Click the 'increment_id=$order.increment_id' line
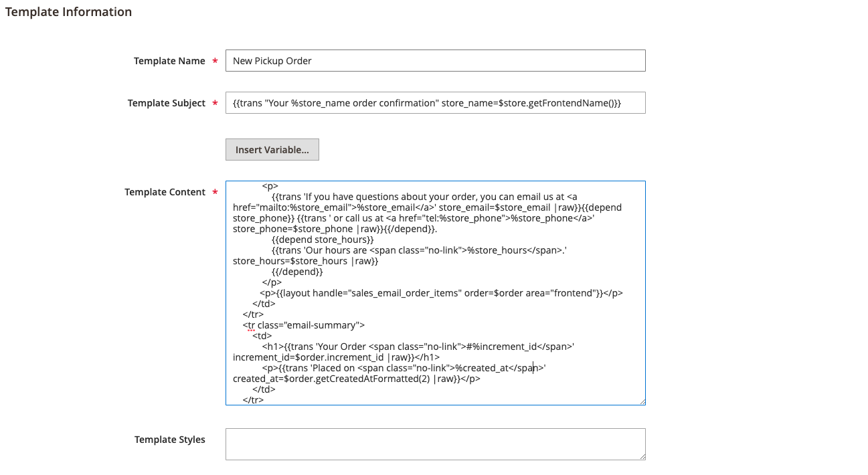The image size is (868, 475). click(336, 357)
